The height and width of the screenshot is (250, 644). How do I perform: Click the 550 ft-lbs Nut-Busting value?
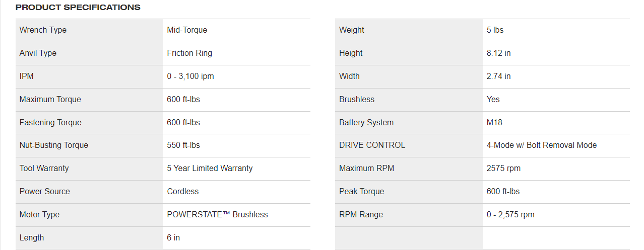[x=183, y=145]
